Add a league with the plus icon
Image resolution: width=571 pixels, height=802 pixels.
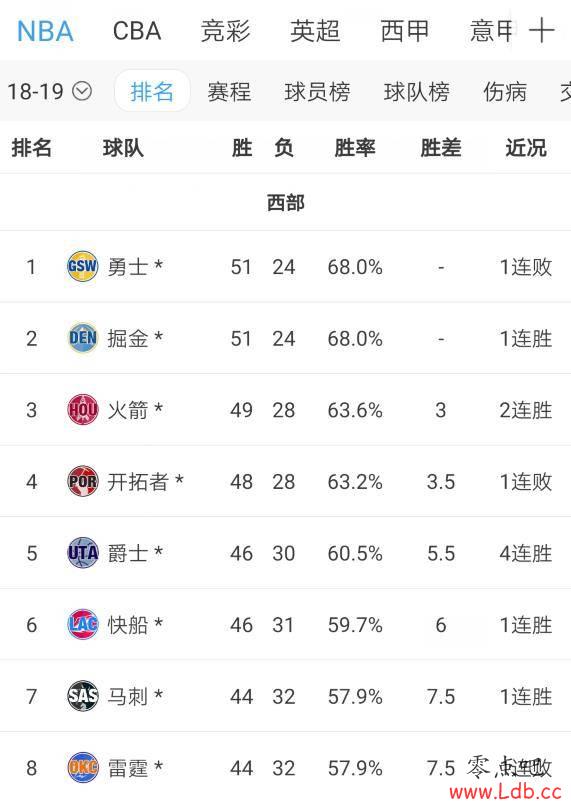541,31
